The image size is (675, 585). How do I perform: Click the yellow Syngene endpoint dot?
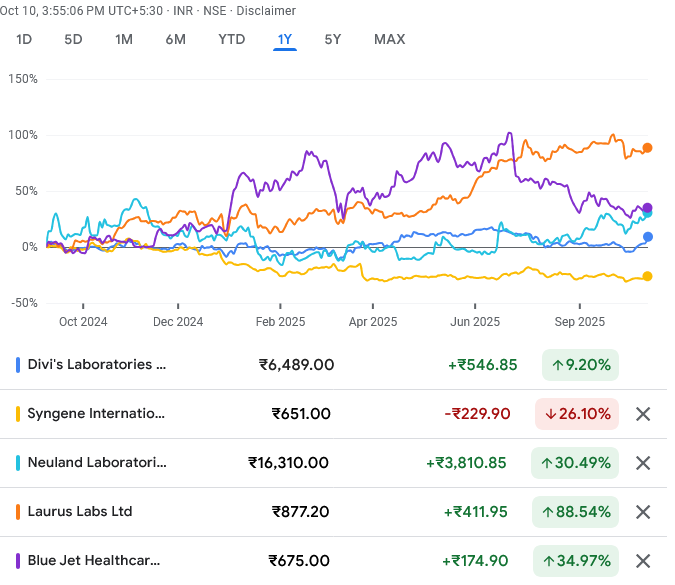648,276
